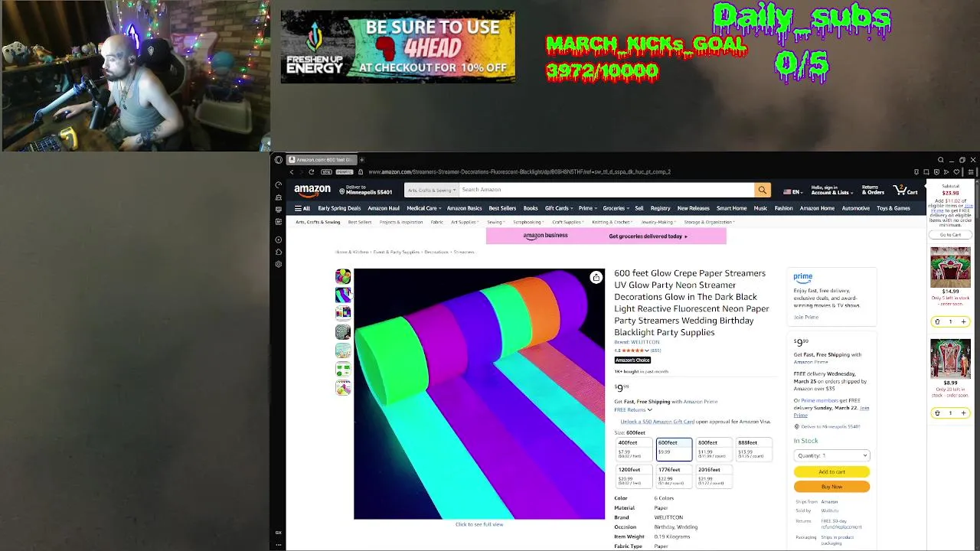This screenshot has width=980, height=551.
Task: Open the Prime dropdown in nav bar
Action: [587, 208]
